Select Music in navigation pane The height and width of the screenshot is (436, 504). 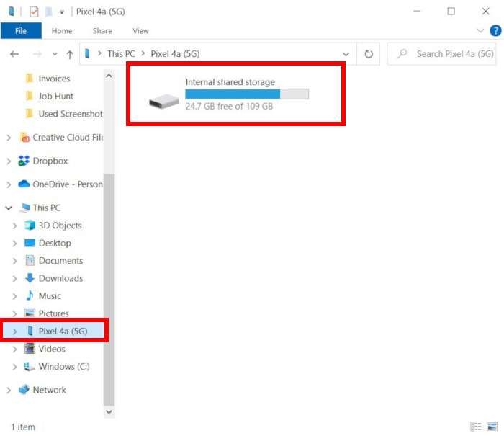tap(50, 296)
